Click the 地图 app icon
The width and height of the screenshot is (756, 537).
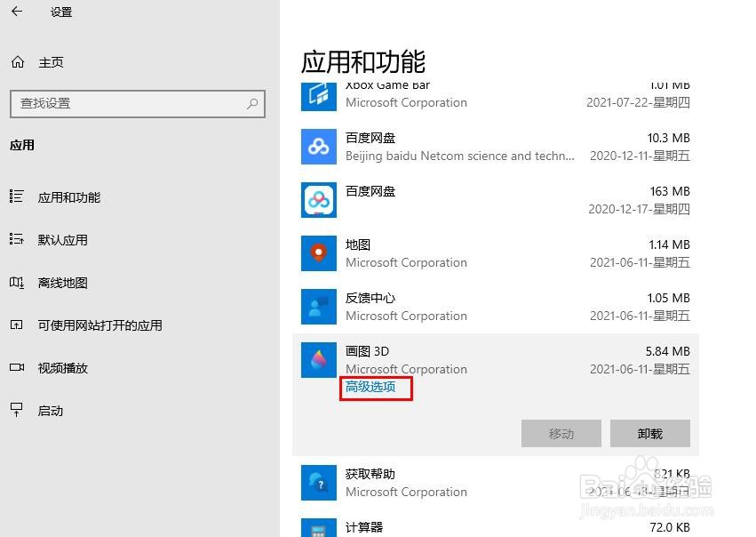coord(319,253)
